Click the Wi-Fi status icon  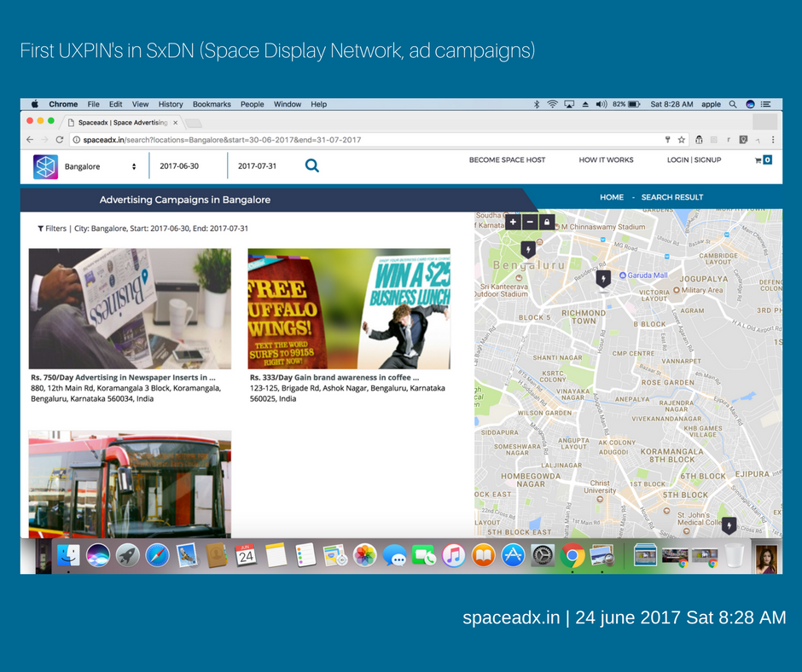(552, 104)
